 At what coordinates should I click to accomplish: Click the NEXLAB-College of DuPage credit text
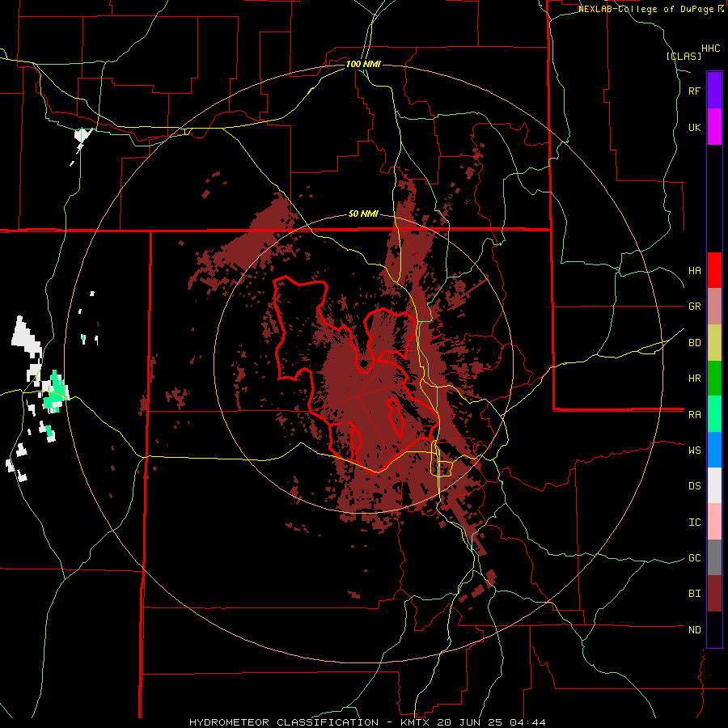pyautogui.click(x=647, y=9)
